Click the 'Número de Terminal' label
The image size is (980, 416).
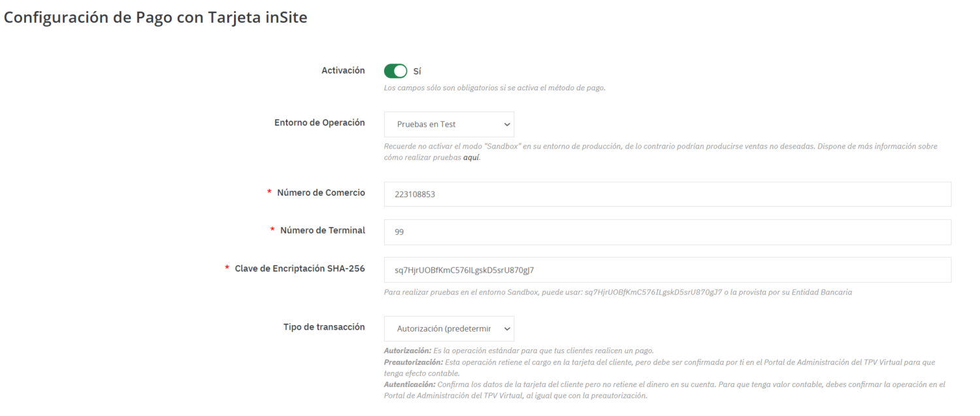322,230
